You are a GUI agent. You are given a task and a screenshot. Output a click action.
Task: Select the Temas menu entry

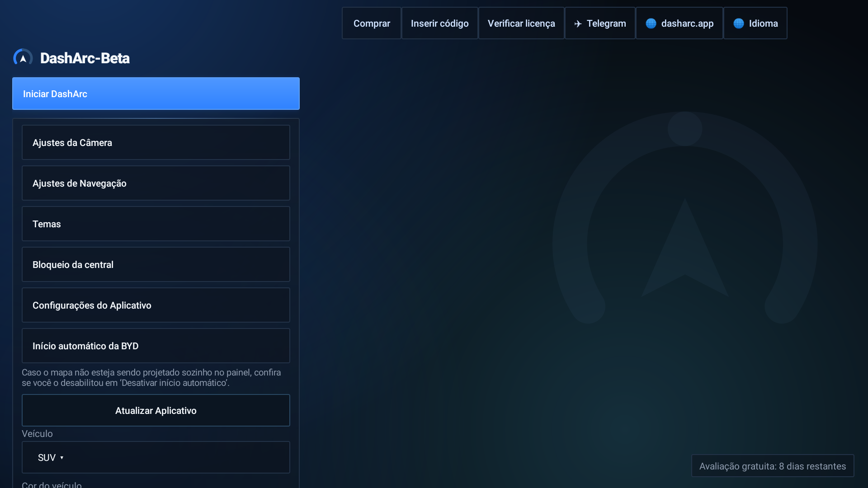156,224
